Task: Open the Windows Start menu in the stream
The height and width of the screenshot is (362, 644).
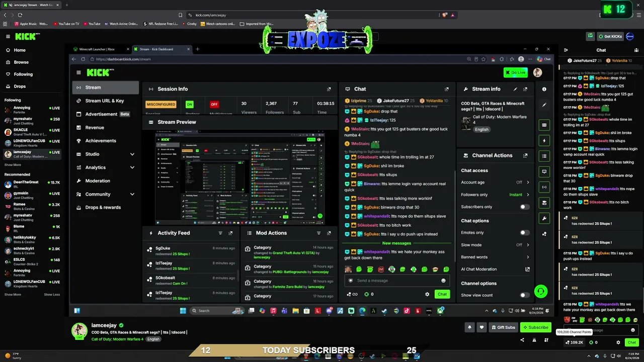Action: (x=183, y=311)
